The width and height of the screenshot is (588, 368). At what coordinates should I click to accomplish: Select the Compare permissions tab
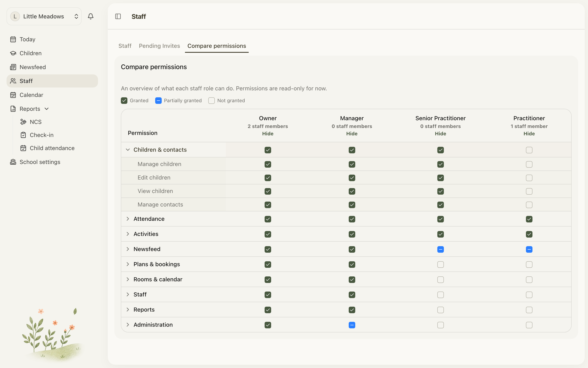click(x=217, y=46)
